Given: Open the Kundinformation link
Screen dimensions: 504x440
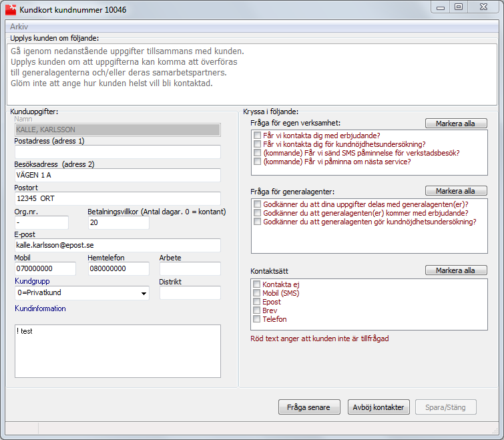Looking at the screenshot, I should pos(40,308).
